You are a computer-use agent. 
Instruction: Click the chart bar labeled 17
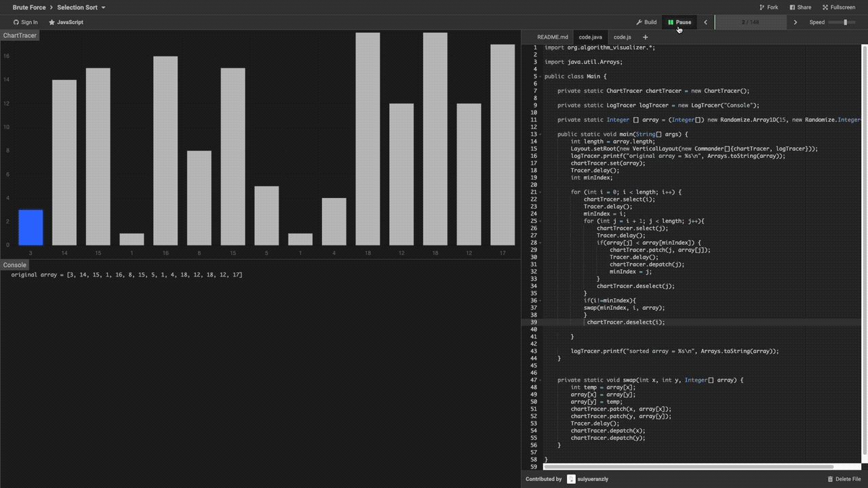pos(502,145)
